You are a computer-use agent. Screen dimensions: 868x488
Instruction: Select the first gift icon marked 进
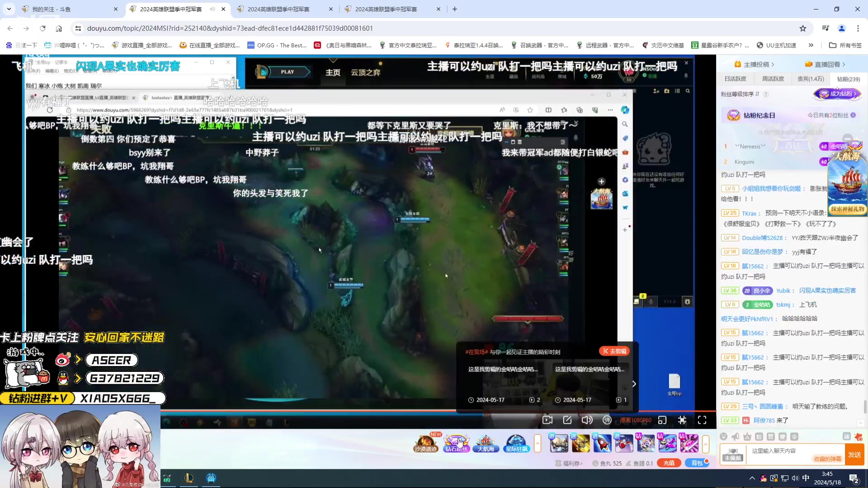pyautogui.click(x=559, y=444)
